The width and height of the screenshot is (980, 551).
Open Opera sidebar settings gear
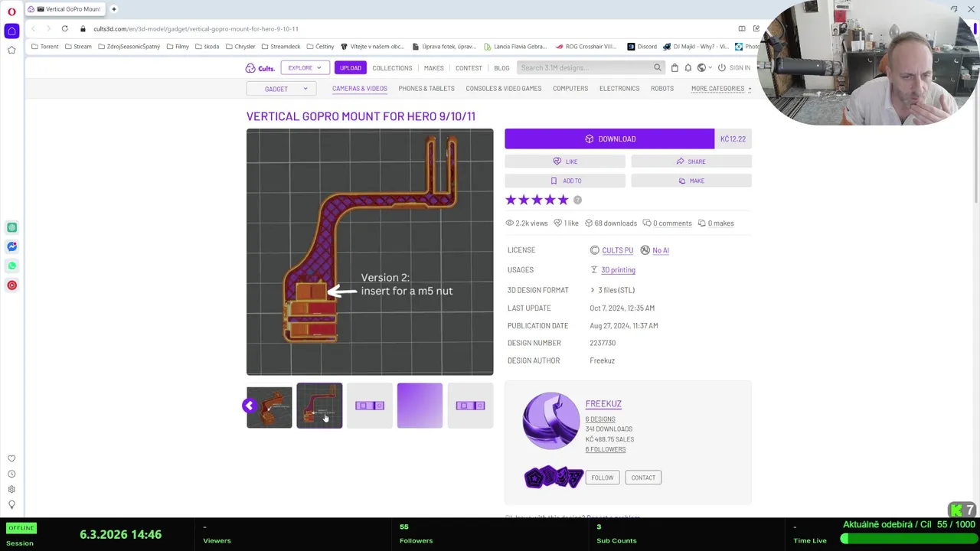point(11,489)
